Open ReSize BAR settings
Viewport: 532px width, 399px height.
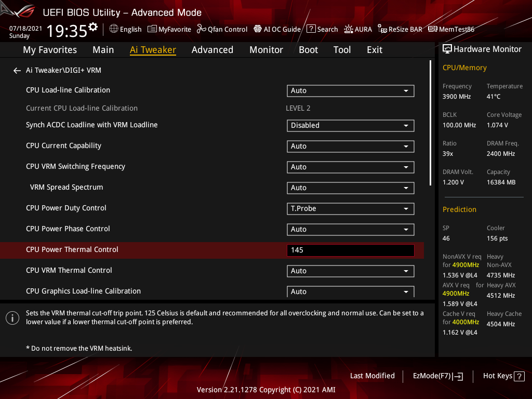[400, 29]
